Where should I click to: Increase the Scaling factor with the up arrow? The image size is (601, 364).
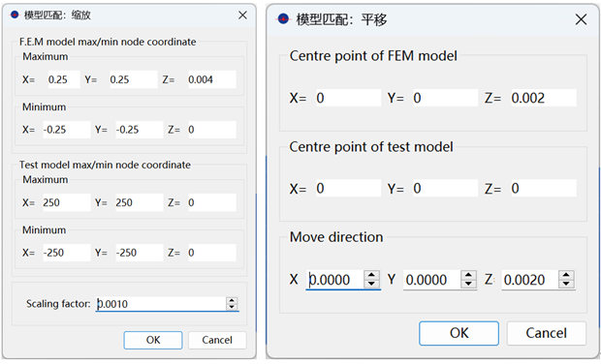(232, 300)
